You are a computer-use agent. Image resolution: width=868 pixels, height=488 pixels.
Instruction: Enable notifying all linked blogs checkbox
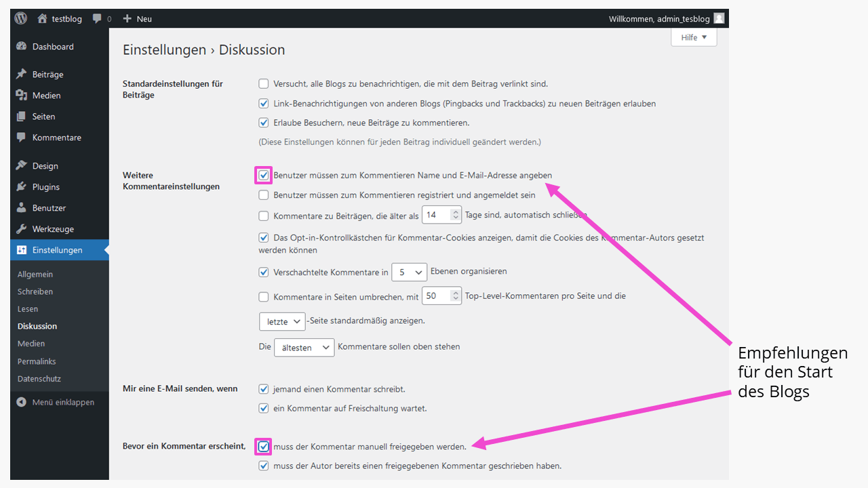click(x=264, y=84)
